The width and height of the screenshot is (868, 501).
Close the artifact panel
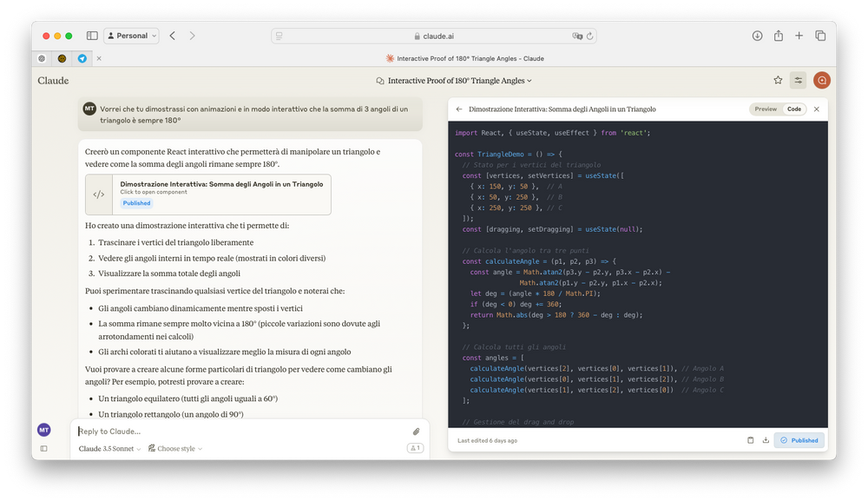817,109
